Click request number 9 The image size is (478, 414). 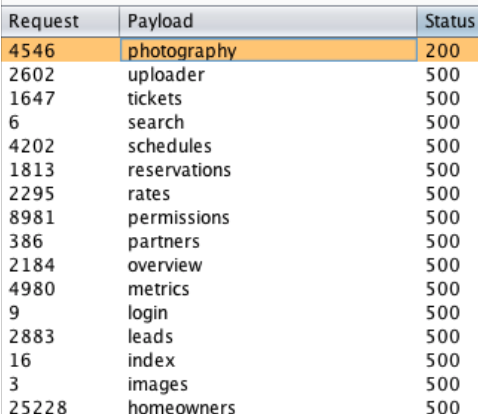point(14,313)
